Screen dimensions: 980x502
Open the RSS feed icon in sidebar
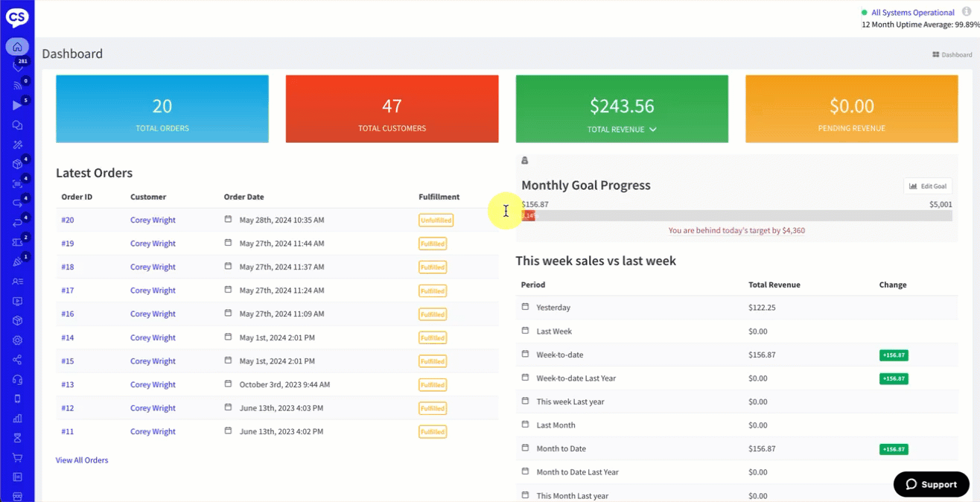coord(17,86)
